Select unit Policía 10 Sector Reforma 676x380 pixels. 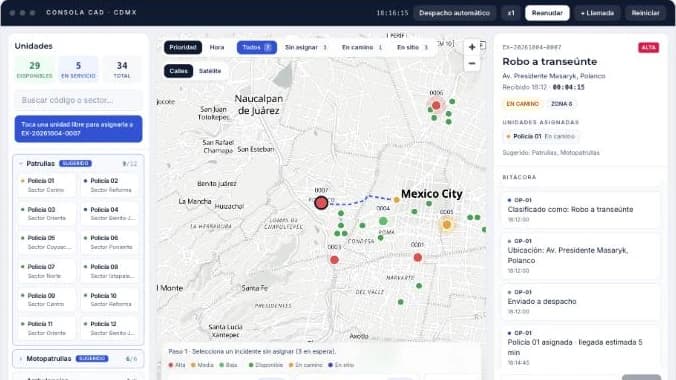click(110, 300)
